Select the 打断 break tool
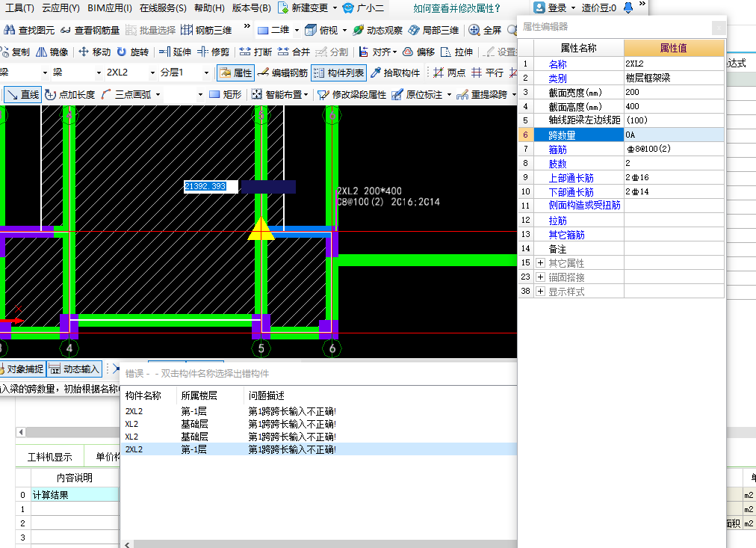Screen dimensions: 756x548 click(x=255, y=52)
